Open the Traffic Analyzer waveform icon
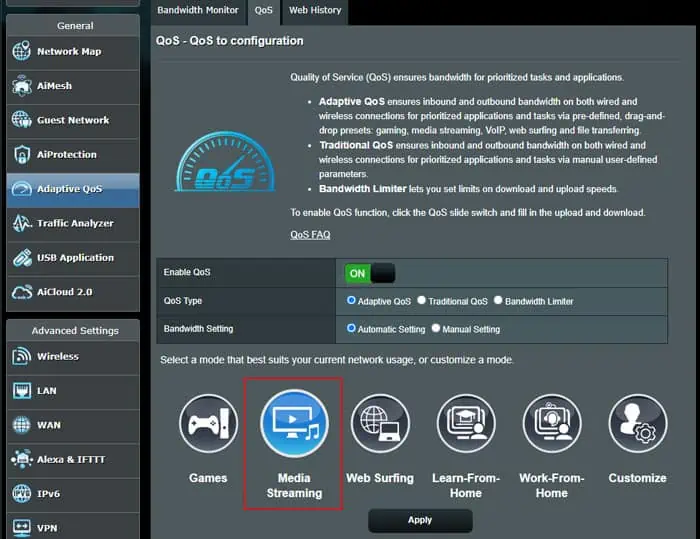 pyautogui.click(x=21, y=223)
